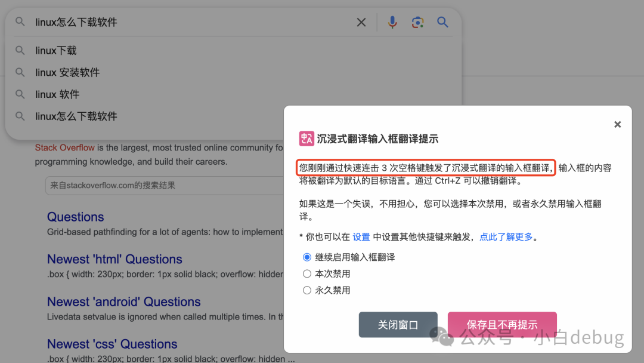Click magnifier icon beside 'linux 安装软件' suggestion
This screenshot has width=644, height=363.
20,72
